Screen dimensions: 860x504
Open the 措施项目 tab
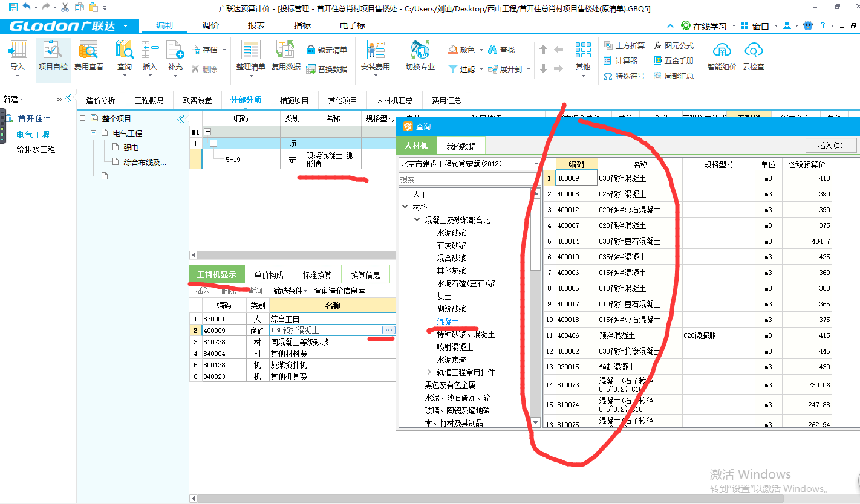[294, 100]
